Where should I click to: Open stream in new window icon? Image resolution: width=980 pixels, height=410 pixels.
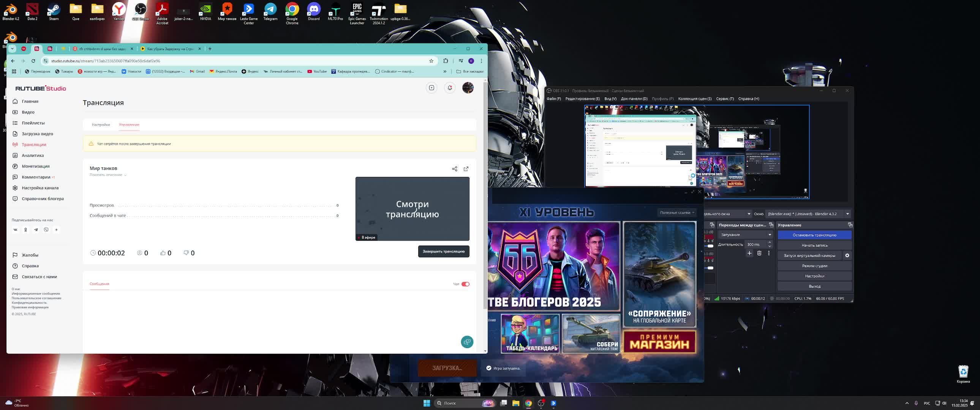coord(466,169)
